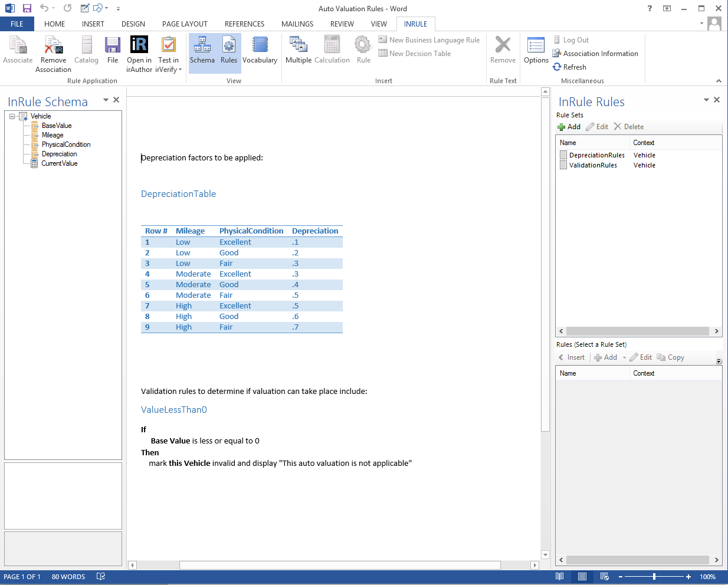Open Association Information
The height and width of the screenshot is (585, 728).
click(x=596, y=54)
